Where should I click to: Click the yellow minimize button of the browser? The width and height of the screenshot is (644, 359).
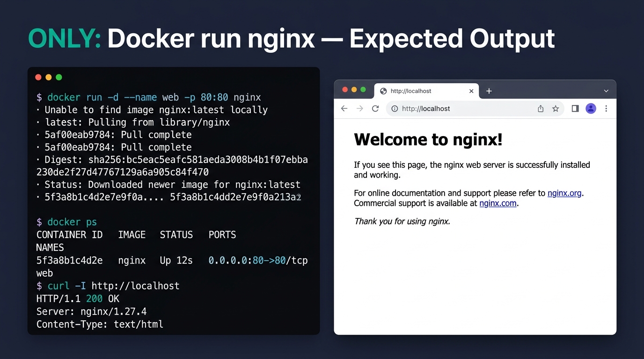click(354, 90)
